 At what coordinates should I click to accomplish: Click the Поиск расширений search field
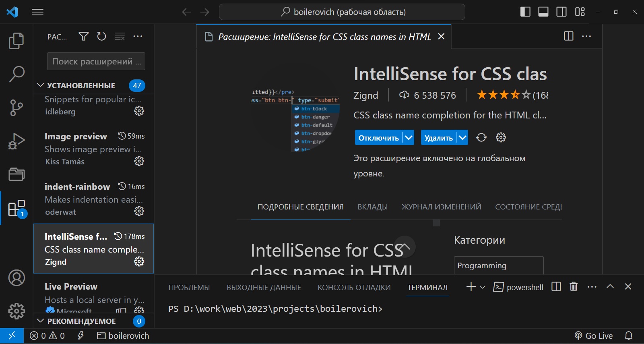(x=96, y=61)
